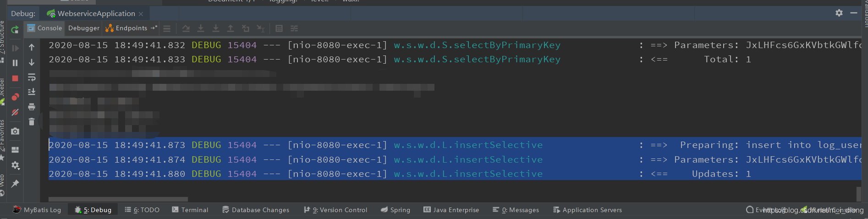Click the Restore layout arrow beside Endpoints

coord(154,28)
